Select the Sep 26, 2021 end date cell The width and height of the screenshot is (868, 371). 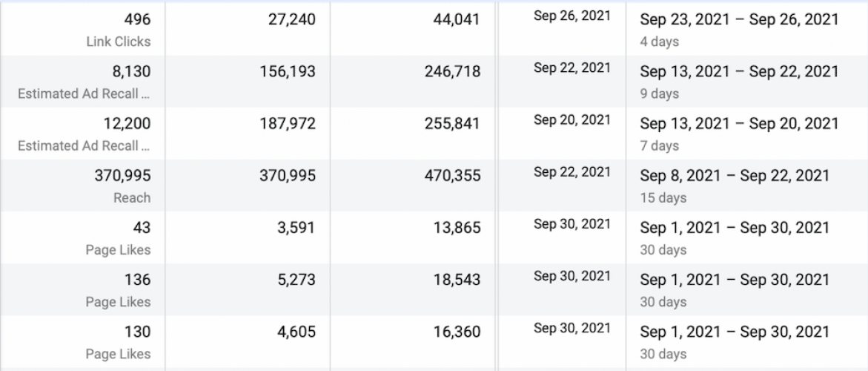click(x=572, y=16)
